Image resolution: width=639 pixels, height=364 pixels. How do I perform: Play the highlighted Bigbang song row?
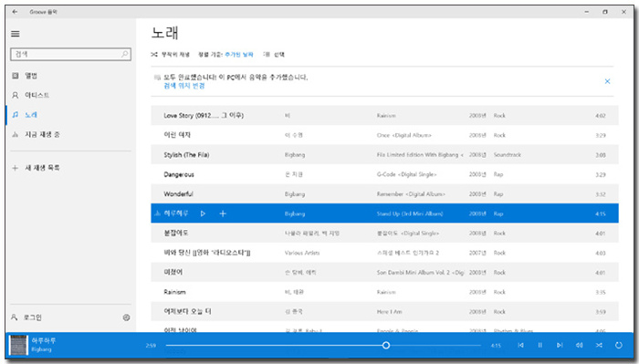(203, 213)
